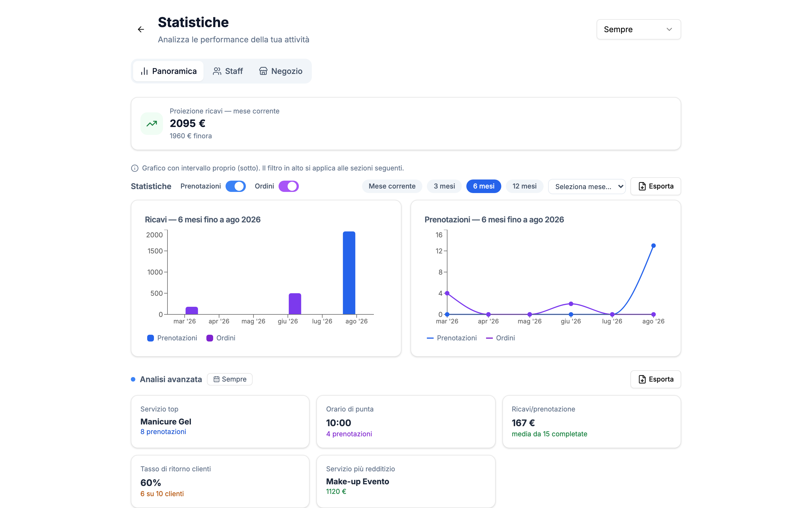Click 'media da 15 completate' text
This screenshot has height=508, width=812.
pyautogui.click(x=549, y=434)
